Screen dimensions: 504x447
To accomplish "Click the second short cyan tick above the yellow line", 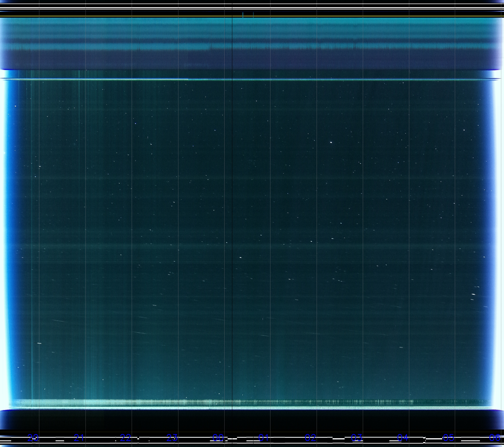I will (253, 14).
